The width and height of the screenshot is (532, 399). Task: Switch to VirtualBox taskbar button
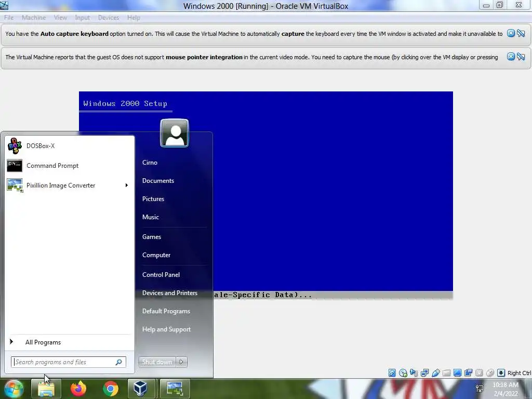(x=141, y=389)
